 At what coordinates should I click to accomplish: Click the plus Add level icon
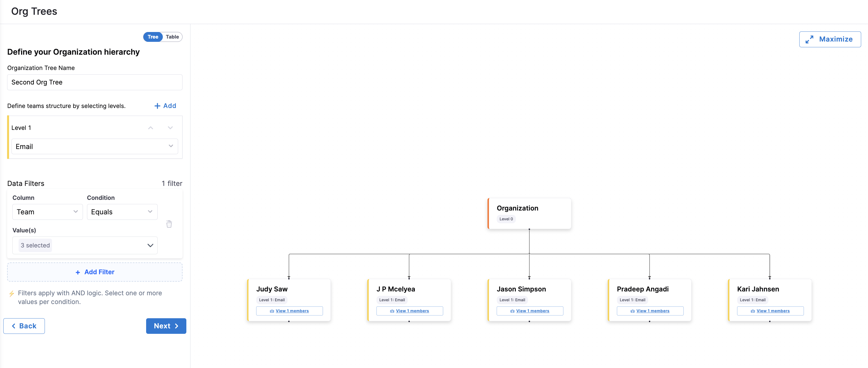click(x=157, y=106)
